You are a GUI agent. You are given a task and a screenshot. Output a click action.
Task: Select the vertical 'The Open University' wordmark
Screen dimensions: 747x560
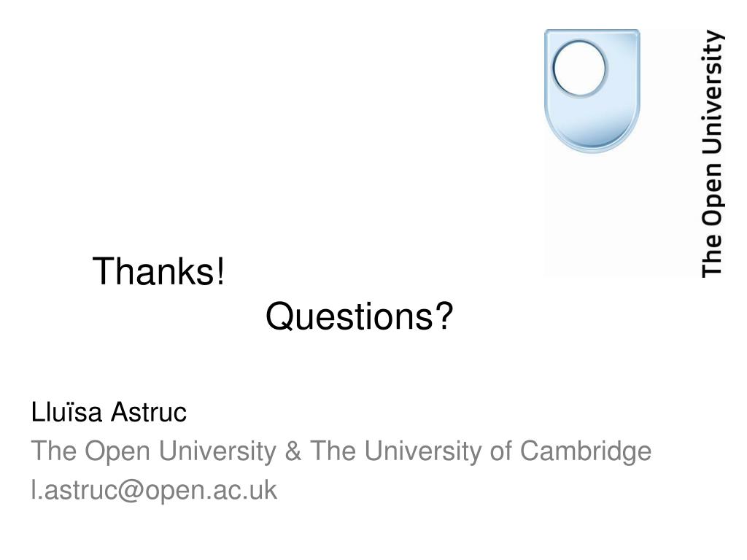[x=712, y=153]
